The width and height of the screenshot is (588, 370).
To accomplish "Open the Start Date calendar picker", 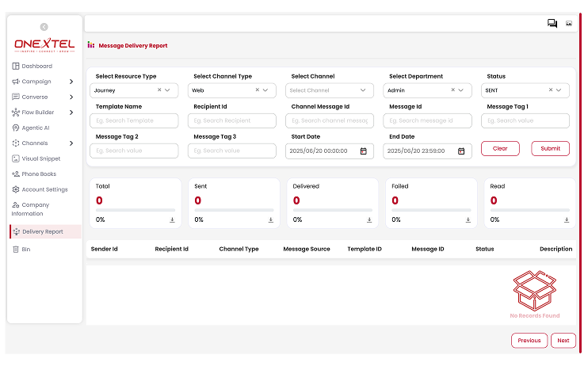I will click(363, 151).
